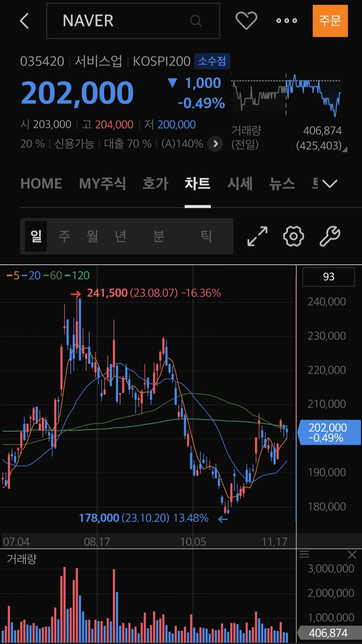This screenshot has width=362, height=644.
Task: Tap the stock code 035420
Action: click(x=42, y=61)
